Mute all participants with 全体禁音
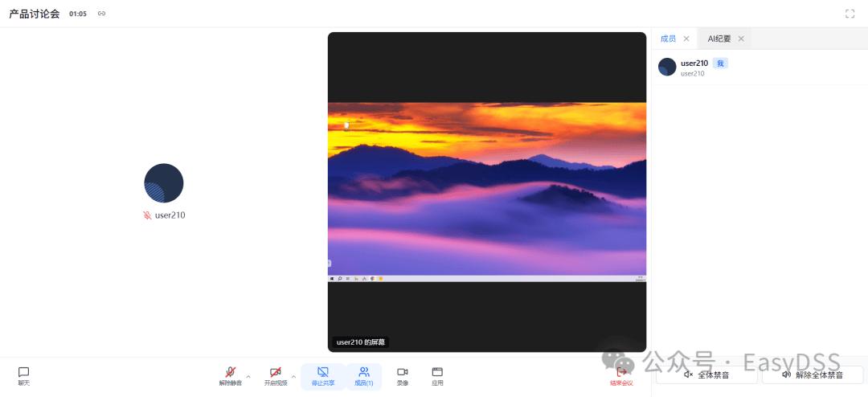 (x=706, y=374)
